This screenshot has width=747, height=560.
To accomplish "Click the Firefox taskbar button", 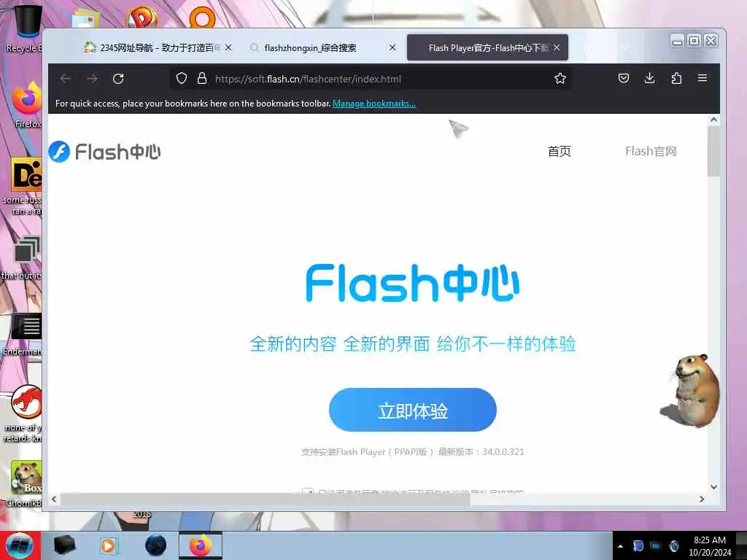I will [201, 545].
